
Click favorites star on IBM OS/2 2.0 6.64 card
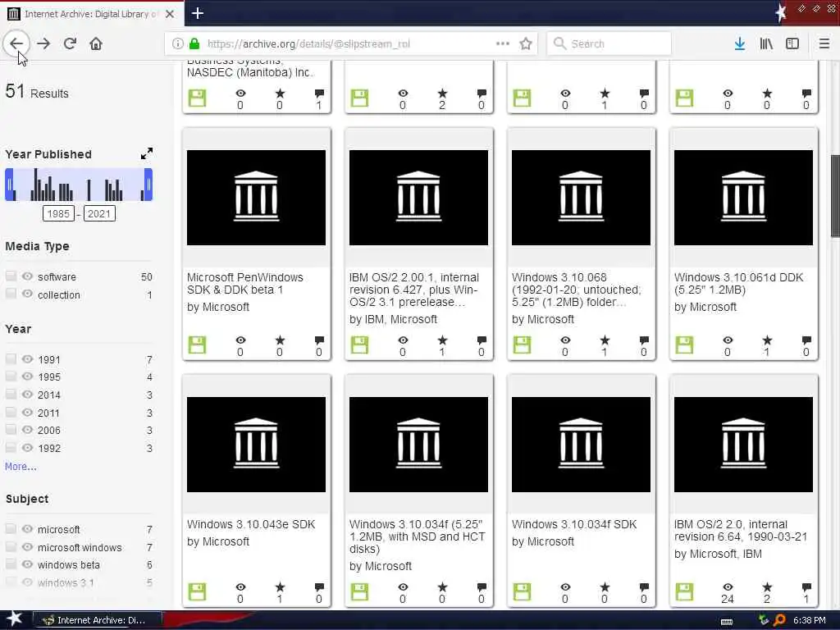point(767,587)
